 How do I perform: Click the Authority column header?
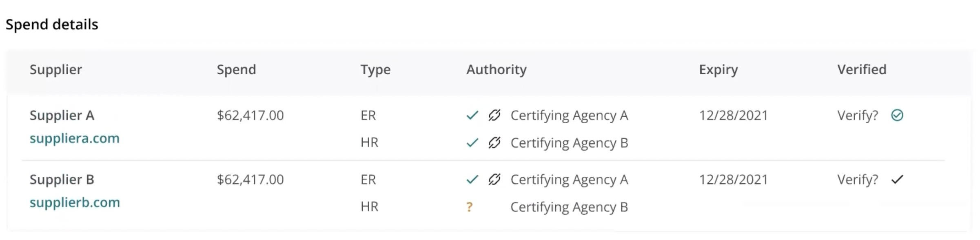point(496,70)
